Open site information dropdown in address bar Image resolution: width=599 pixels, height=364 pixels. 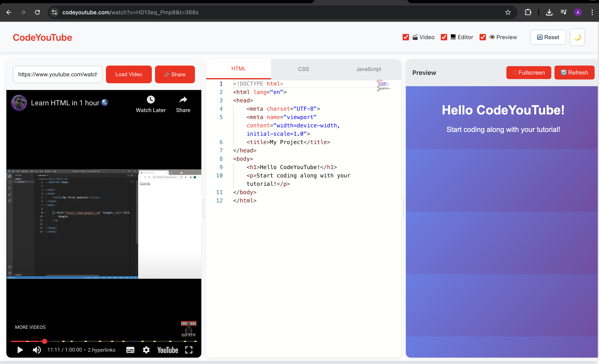pyautogui.click(x=54, y=12)
